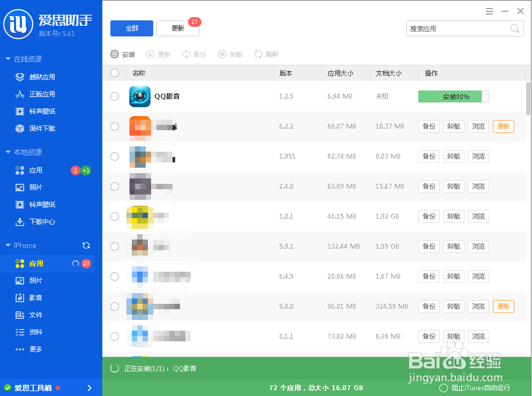Open 文件 under iPhone

point(29,315)
